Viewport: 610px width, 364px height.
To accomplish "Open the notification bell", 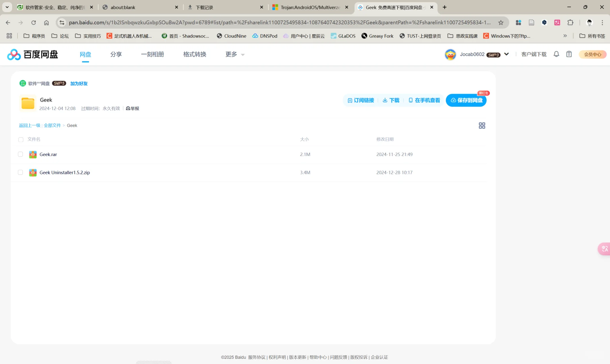I will (x=556, y=54).
